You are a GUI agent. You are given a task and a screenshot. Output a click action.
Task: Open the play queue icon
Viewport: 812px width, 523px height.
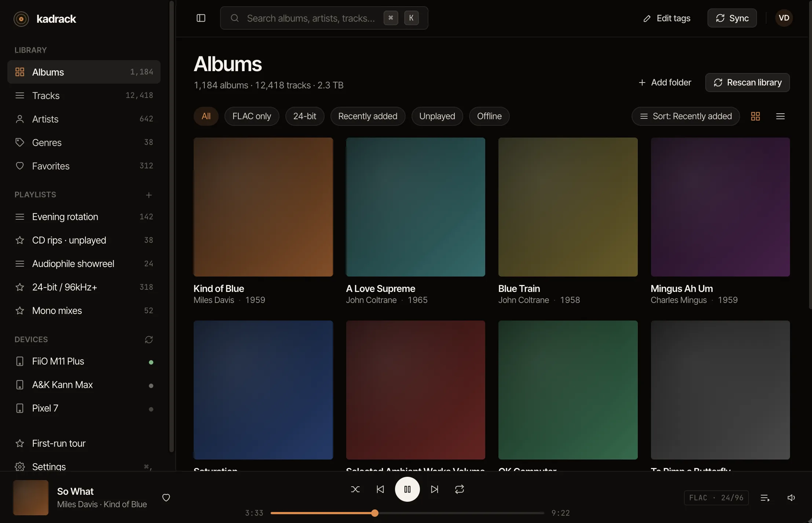pos(765,498)
